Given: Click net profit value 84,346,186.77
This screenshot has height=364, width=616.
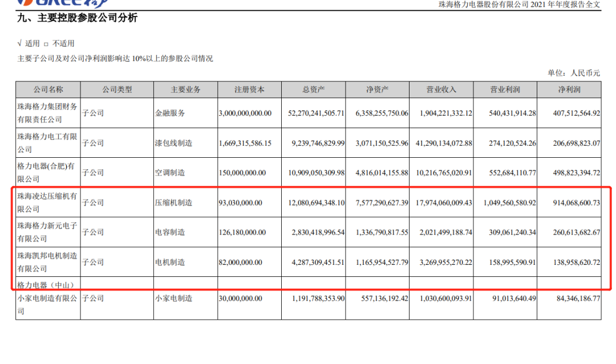Looking at the screenshot, I should click(x=578, y=298).
